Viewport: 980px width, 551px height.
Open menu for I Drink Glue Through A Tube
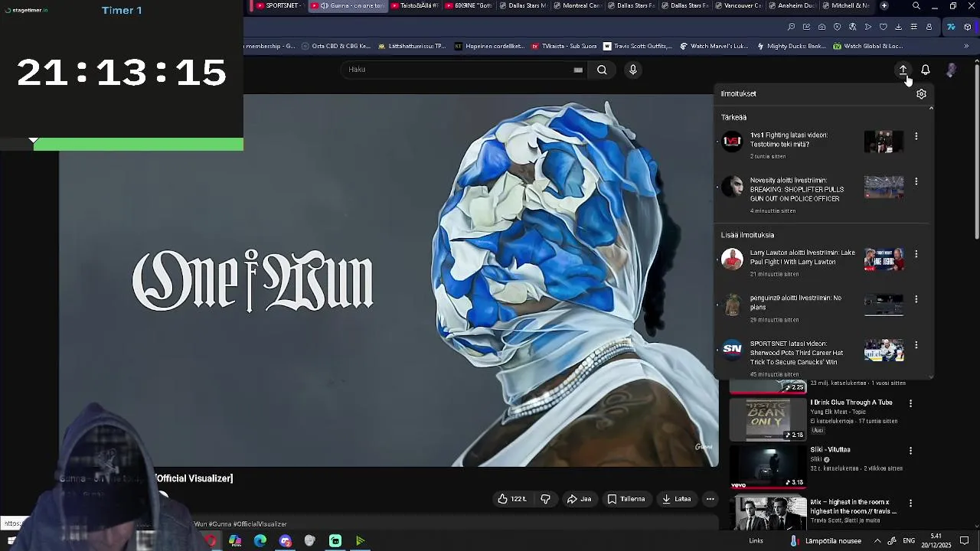click(x=910, y=403)
